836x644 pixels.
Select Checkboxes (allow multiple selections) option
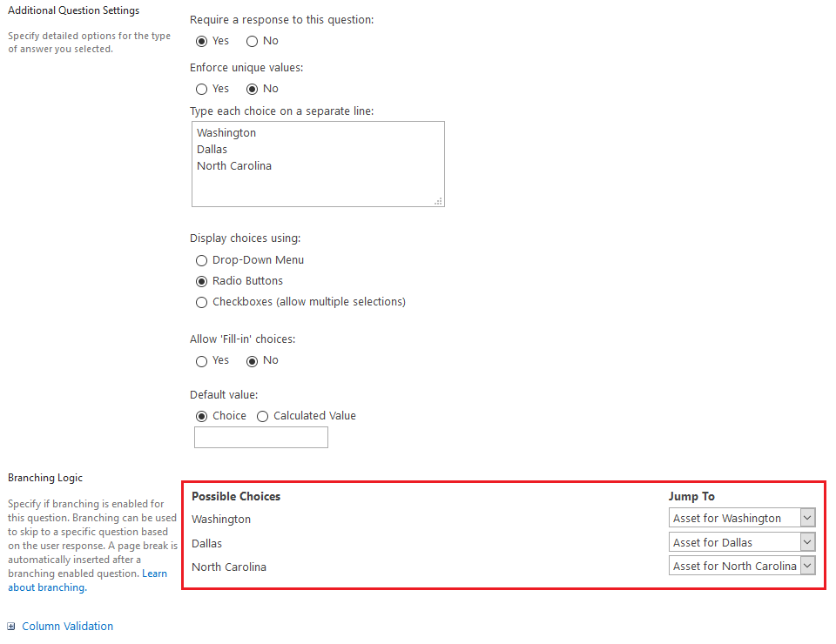[201, 303]
